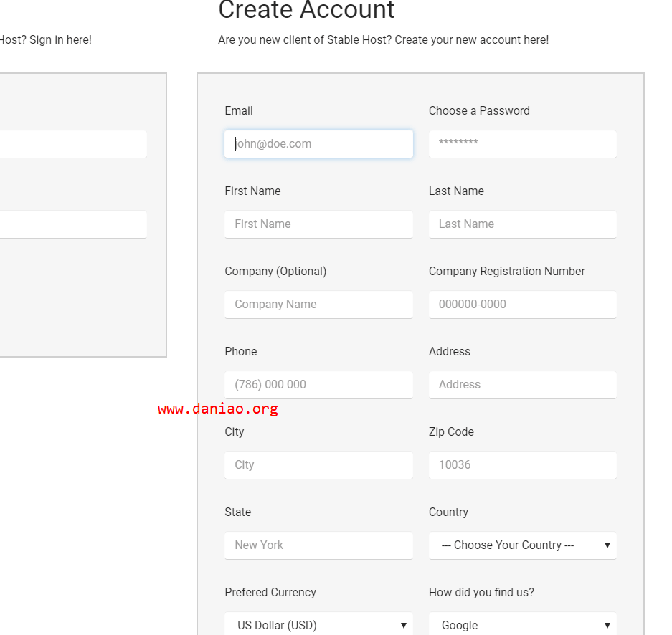The width and height of the screenshot is (672, 635).
Task: Click the Phone number input
Action: (x=318, y=385)
